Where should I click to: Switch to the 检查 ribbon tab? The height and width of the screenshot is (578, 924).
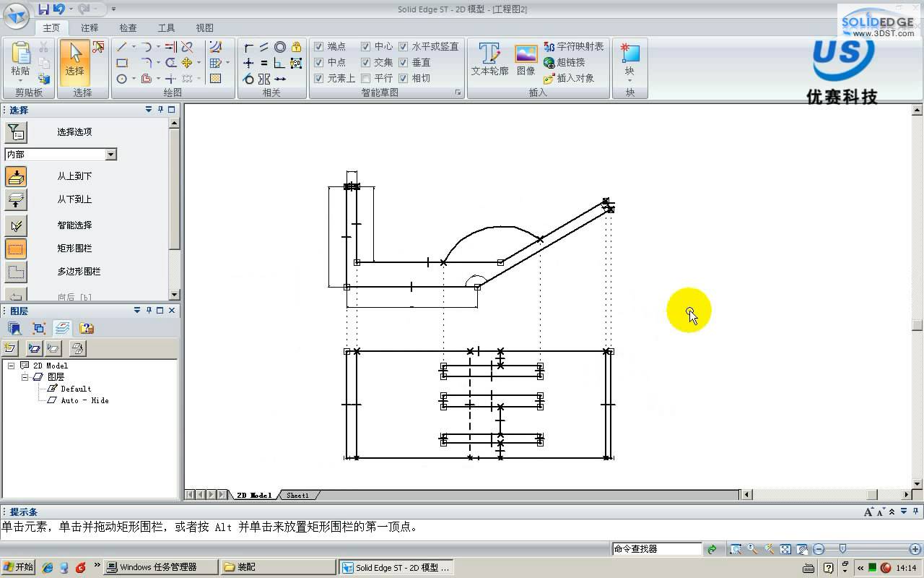click(x=128, y=27)
